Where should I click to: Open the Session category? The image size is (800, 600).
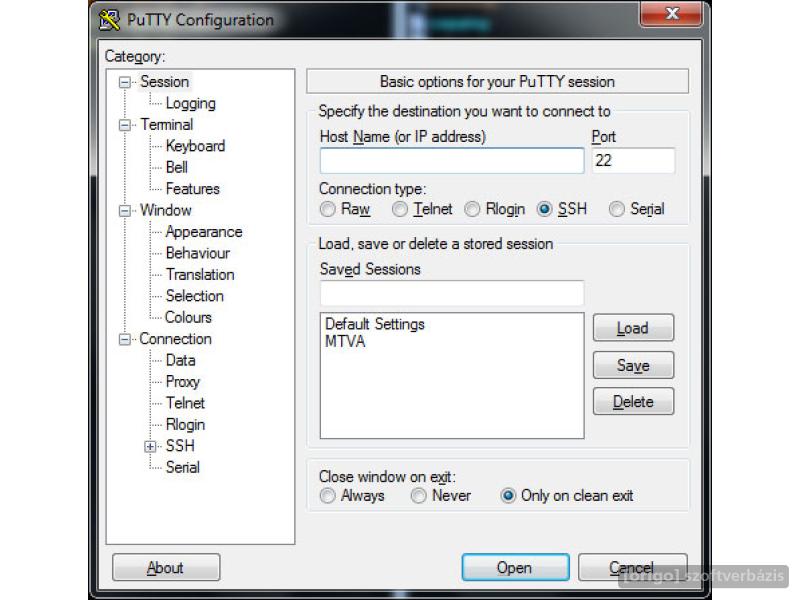tap(164, 82)
